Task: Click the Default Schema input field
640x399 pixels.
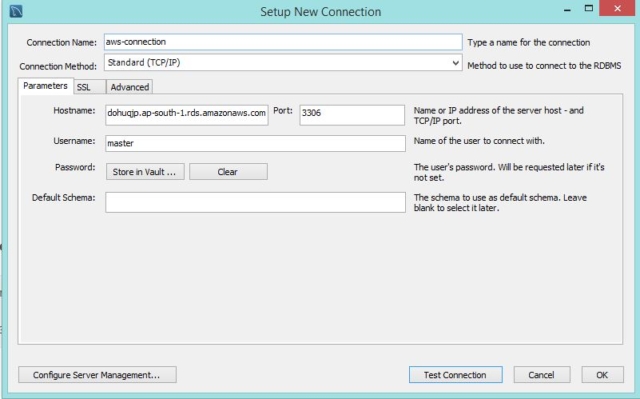Action: click(x=255, y=202)
